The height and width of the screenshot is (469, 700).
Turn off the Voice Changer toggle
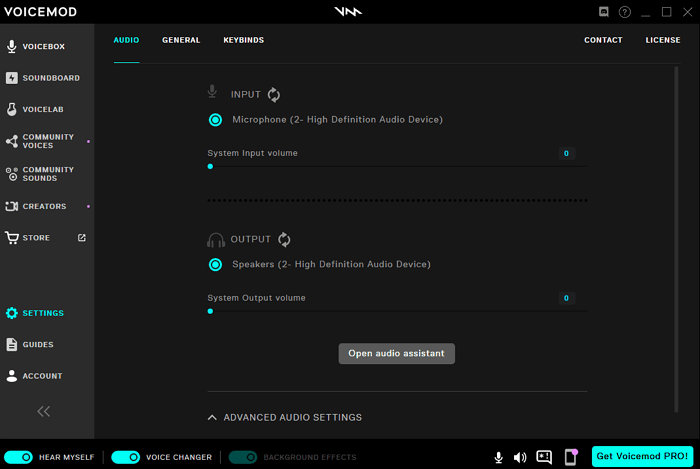(125, 457)
